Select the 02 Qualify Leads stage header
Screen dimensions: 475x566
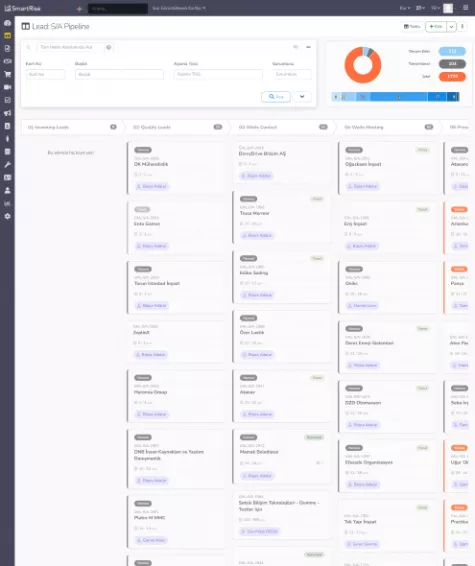point(177,127)
